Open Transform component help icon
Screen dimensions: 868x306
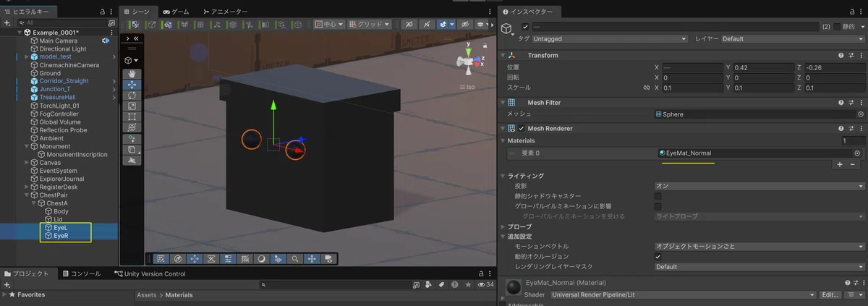[x=841, y=55]
